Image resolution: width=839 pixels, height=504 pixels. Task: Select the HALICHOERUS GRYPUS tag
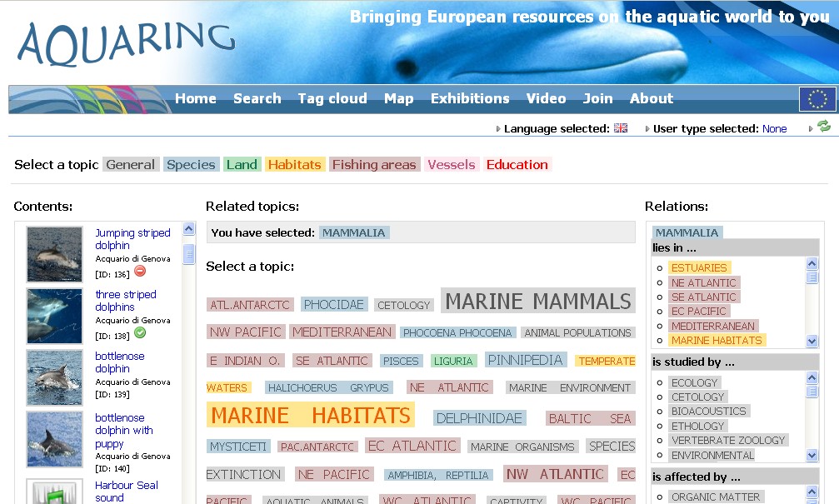click(328, 387)
